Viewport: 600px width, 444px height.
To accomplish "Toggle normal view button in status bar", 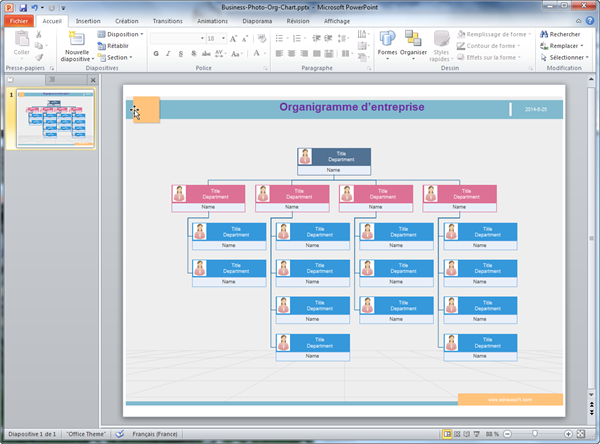I will click(x=447, y=435).
